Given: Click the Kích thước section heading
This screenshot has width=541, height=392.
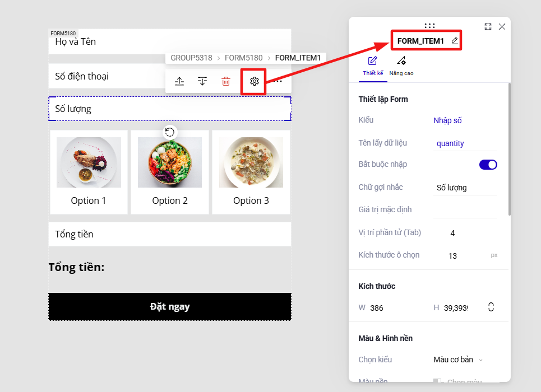Looking at the screenshot, I should coord(377,286).
